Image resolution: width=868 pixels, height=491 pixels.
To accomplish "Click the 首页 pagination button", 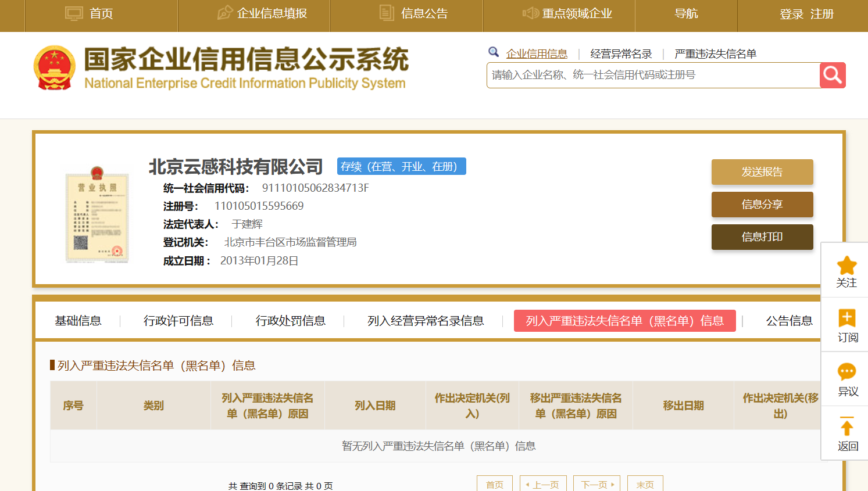I will [x=495, y=485].
